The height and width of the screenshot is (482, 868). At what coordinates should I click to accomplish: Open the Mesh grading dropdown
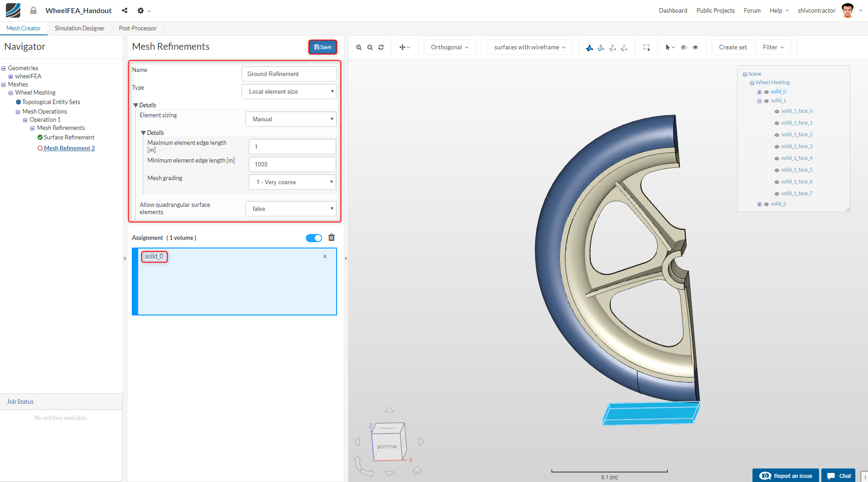coord(292,182)
